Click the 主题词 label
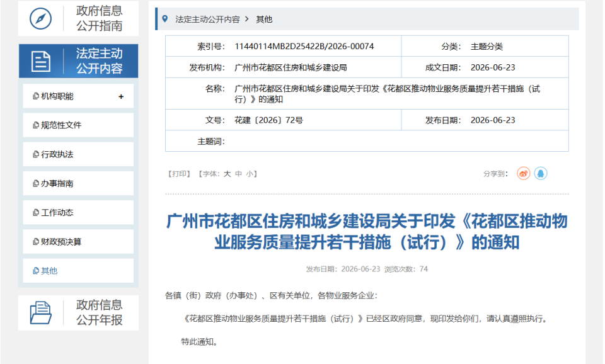 tap(211, 142)
